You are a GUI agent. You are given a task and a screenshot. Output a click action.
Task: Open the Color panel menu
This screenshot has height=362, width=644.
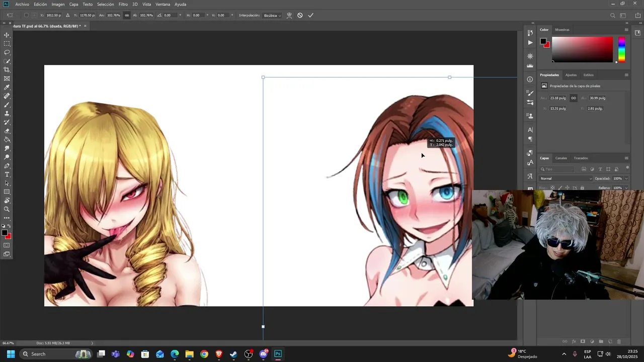point(626,30)
